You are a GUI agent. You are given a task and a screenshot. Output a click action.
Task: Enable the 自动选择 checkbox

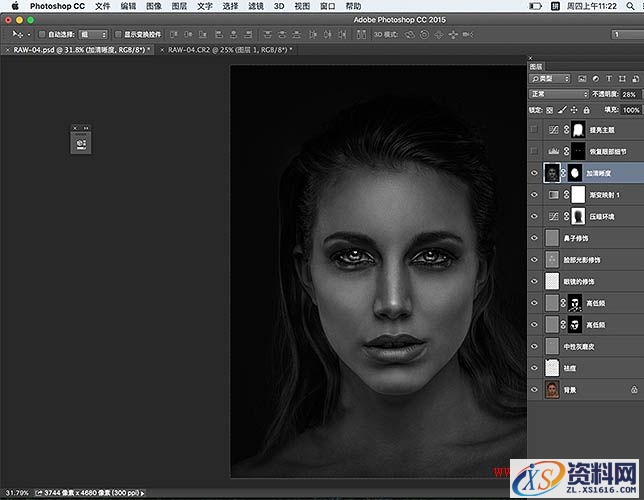[x=41, y=34]
